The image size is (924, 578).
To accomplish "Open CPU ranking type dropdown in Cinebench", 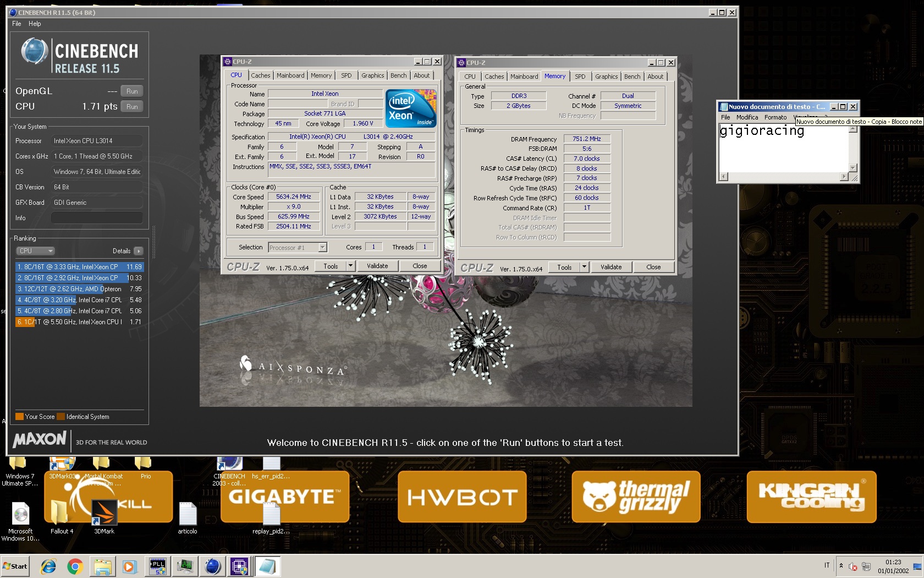I will click(36, 251).
